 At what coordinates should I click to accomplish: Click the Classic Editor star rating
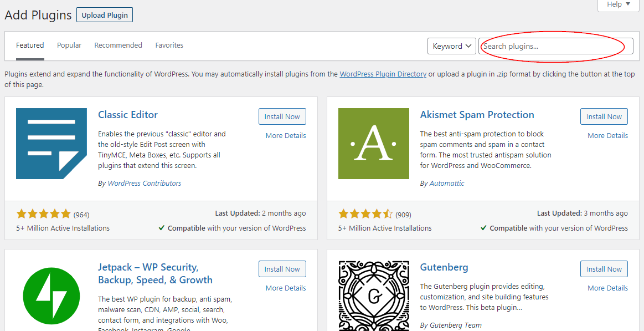pos(44,214)
